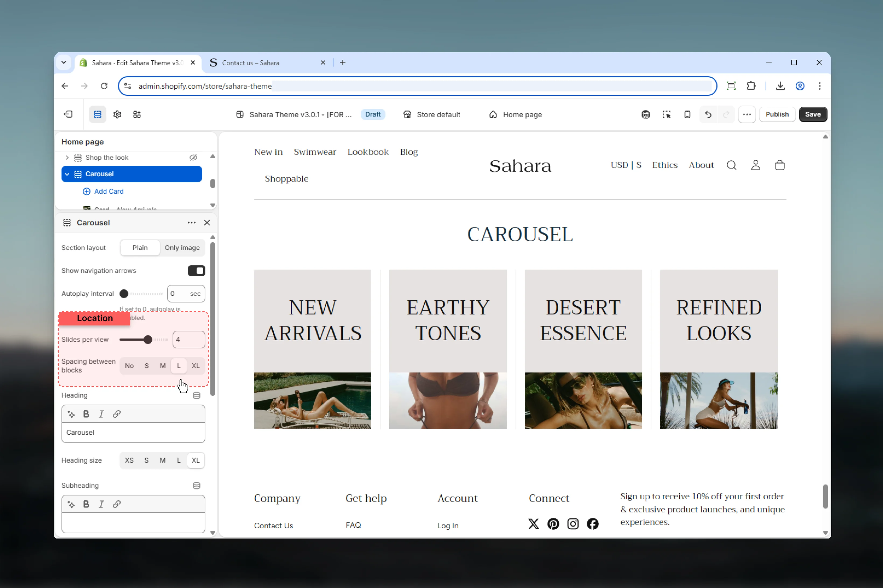Open the Chrome tab search dropdown

[64, 63]
